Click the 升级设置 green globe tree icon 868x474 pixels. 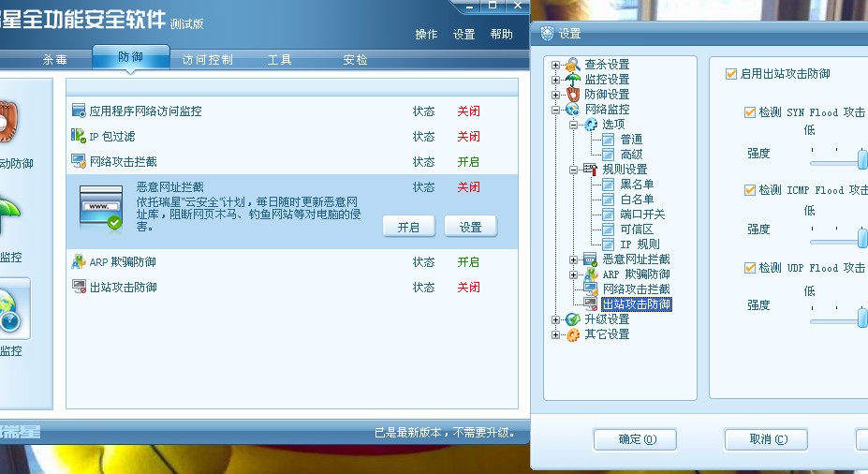point(573,318)
